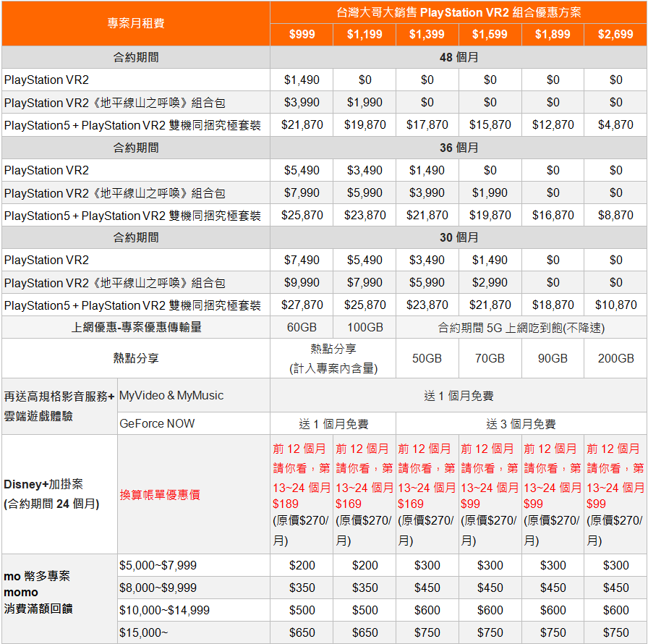Click the 90GB hotspot cell
The width and height of the screenshot is (648, 644).
click(x=553, y=358)
